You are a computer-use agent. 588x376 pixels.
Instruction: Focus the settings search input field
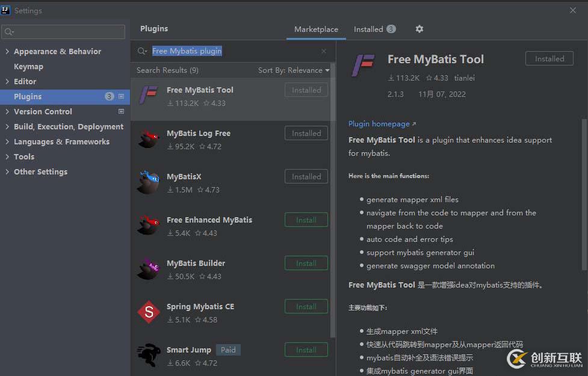point(63,32)
